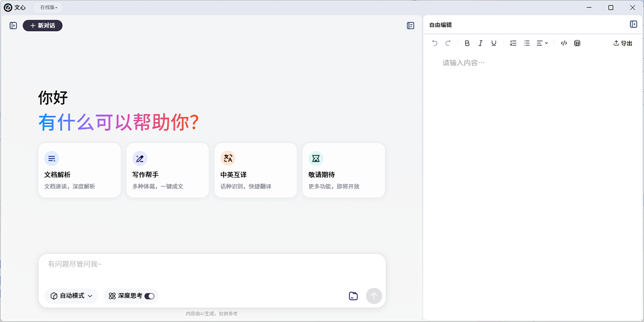This screenshot has width=644, height=322.
Task: Click the 导出 export button
Action: (x=623, y=43)
